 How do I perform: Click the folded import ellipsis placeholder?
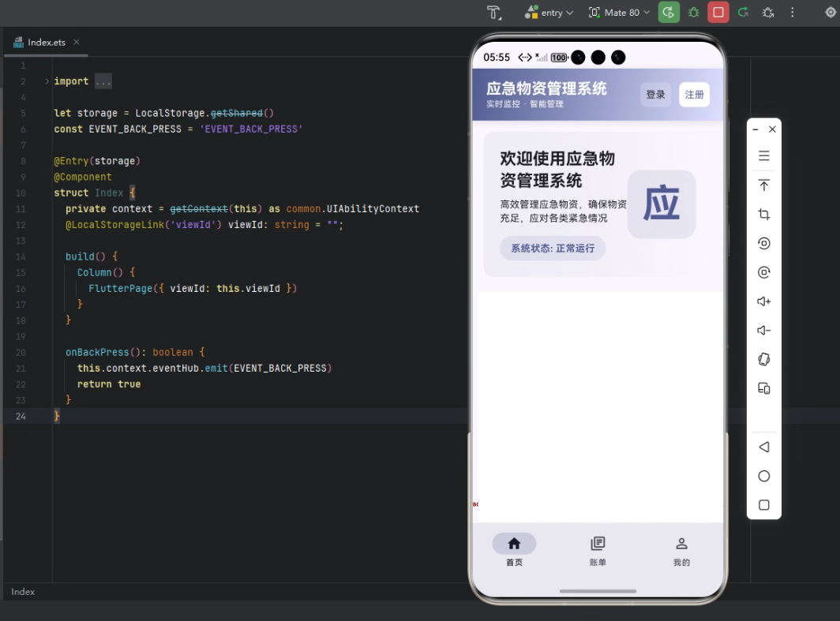coord(103,81)
